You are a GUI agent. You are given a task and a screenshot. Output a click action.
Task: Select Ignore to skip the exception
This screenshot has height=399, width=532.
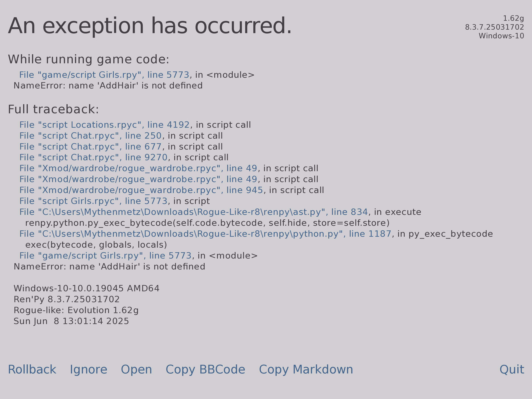click(89, 370)
